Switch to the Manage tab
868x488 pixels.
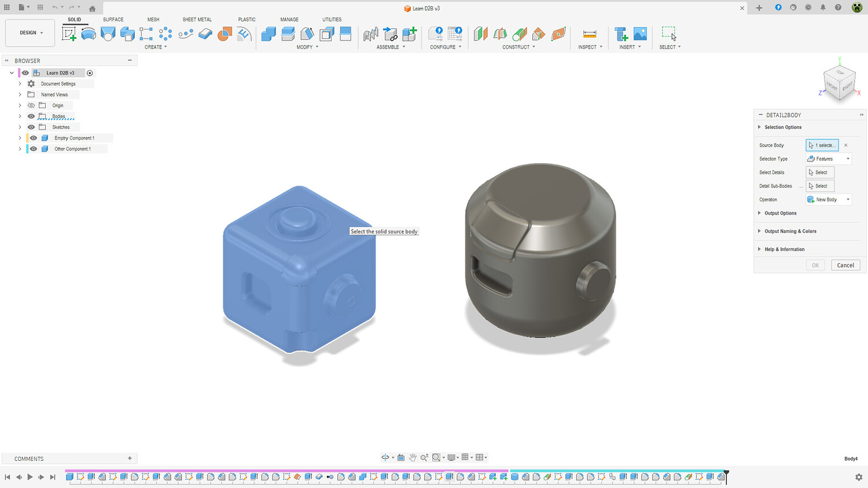point(289,20)
